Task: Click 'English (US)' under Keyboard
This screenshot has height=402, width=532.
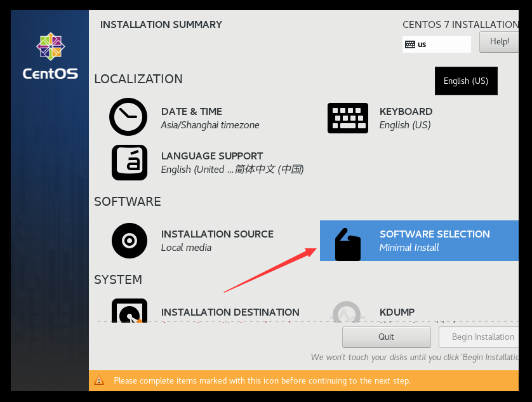Action: click(x=405, y=125)
